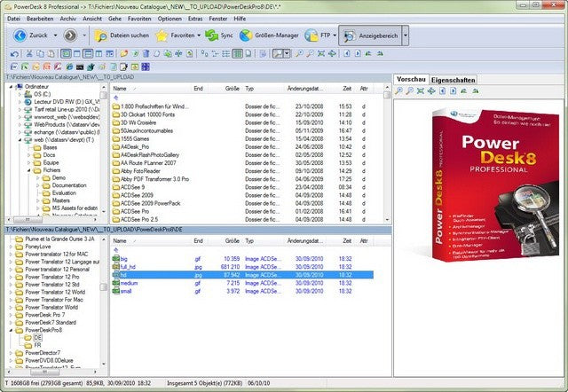
Task: Switch to the Eigenschaften tab
Action: coord(453,80)
